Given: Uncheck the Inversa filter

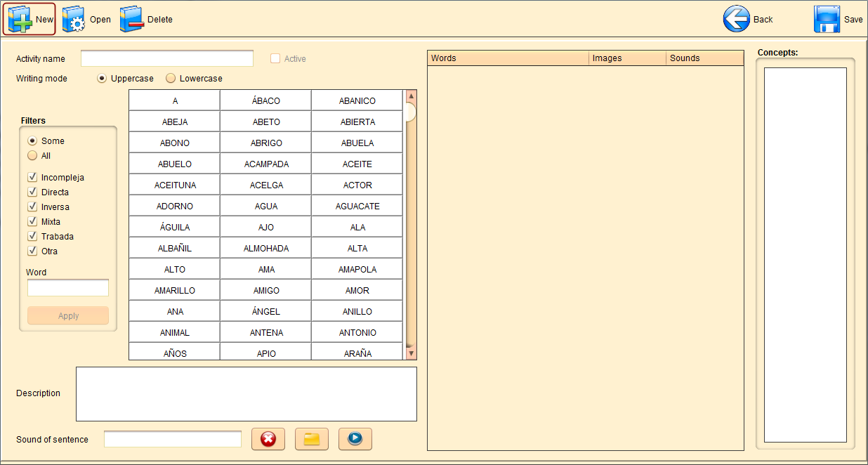Looking at the screenshot, I should click(x=32, y=207).
